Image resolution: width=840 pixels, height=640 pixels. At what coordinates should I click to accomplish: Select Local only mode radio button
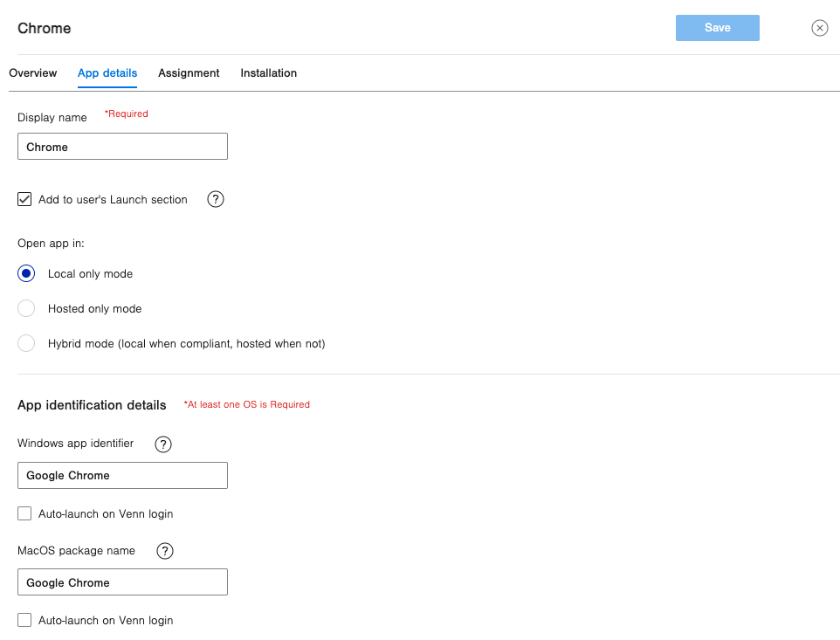point(26,273)
